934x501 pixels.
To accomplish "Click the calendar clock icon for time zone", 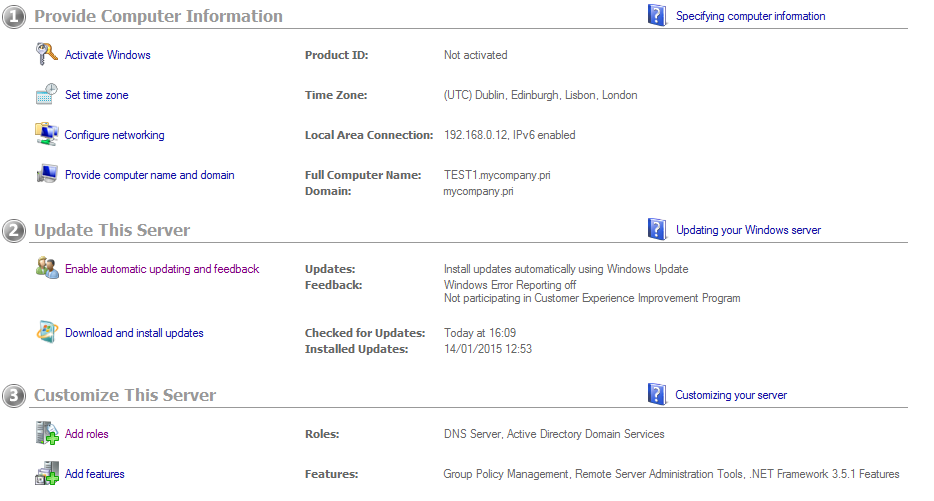I will (46, 94).
